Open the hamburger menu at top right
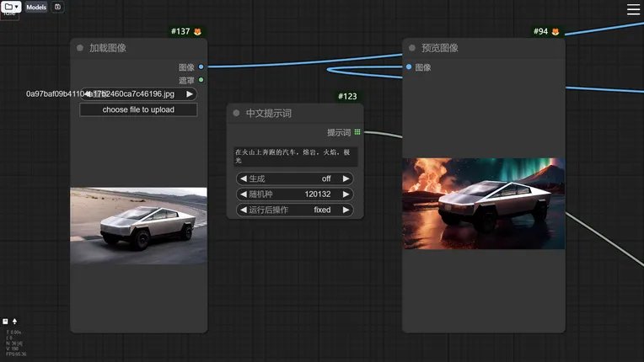 coord(633,9)
